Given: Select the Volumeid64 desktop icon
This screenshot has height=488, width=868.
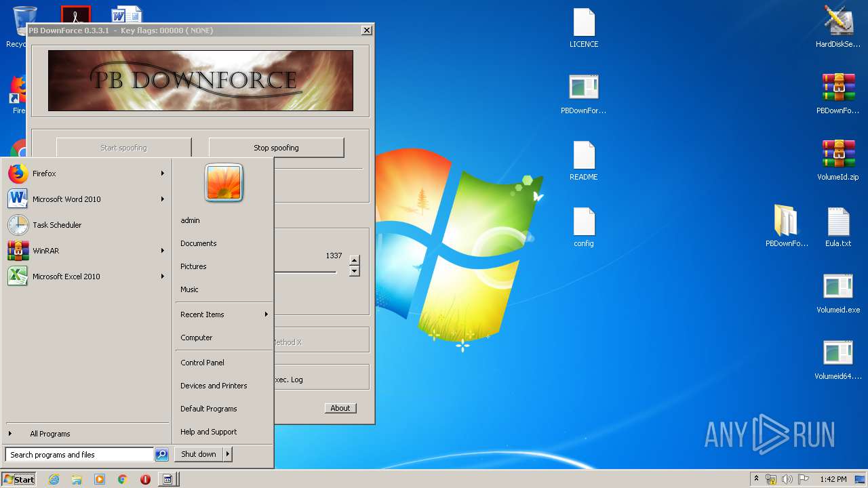Looking at the screenshot, I should [x=838, y=360].
